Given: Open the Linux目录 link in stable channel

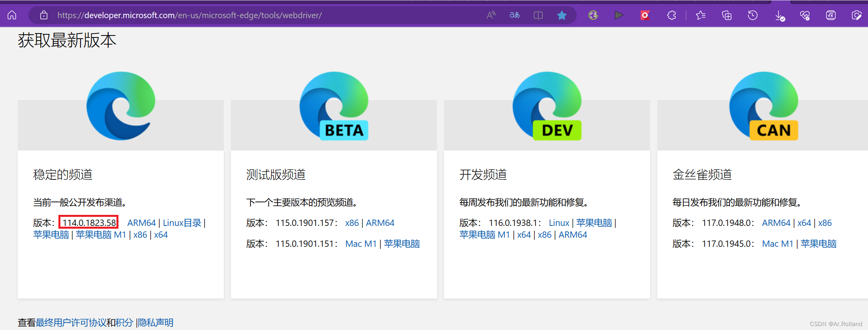Looking at the screenshot, I should (182, 223).
